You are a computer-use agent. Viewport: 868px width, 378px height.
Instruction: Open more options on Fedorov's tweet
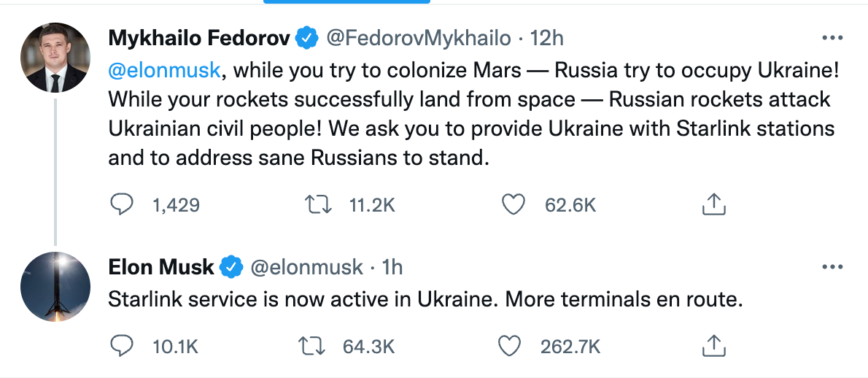coord(832,38)
